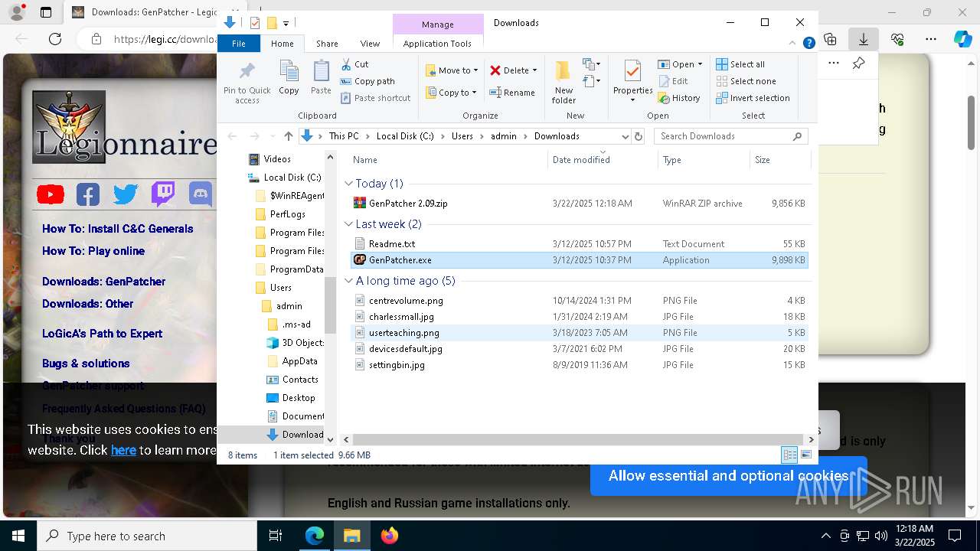Open Legionnaire's Facebook page icon
This screenshot has height=551, width=980.
[x=88, y=194]
